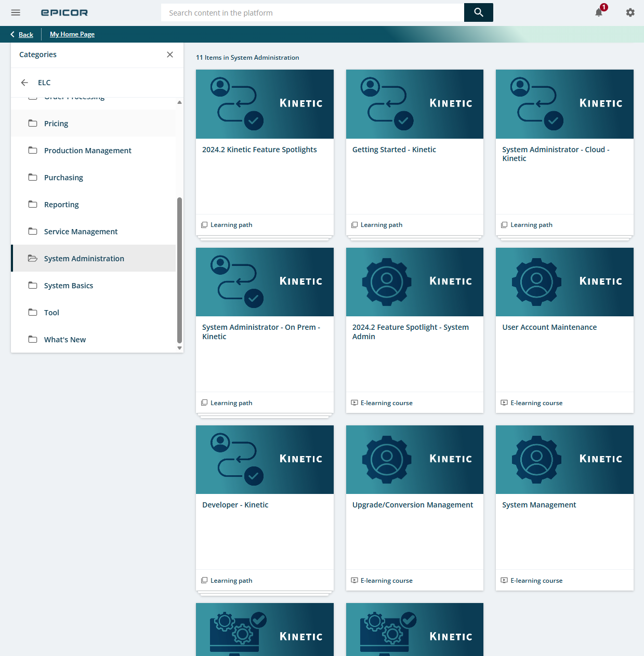The height and width of the screenshot is (656, 644).
Task: Open the notifications bell
Action: pyautogui.click(x=599, y=12)
